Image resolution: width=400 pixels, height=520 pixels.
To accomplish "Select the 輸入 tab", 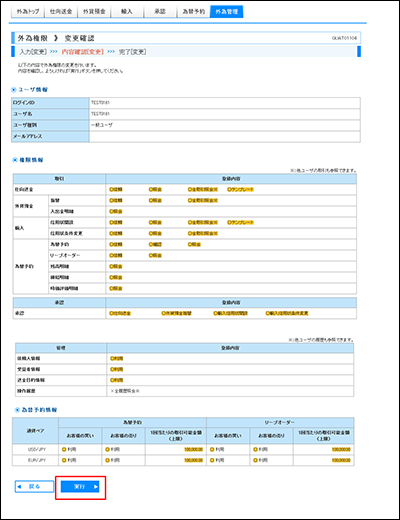I will pyautogui.click(x=127, y=12).
